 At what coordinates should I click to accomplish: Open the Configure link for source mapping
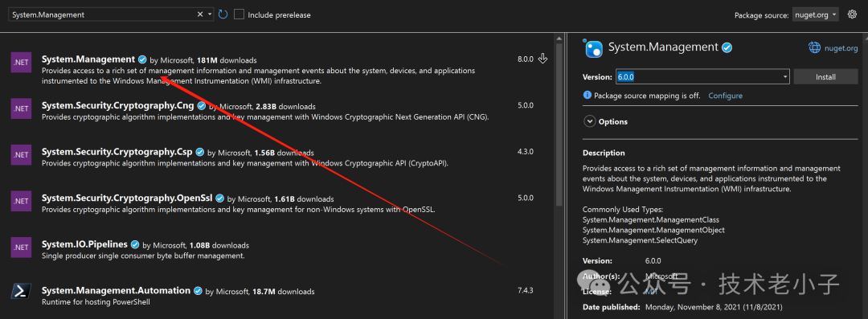point(725,96)
